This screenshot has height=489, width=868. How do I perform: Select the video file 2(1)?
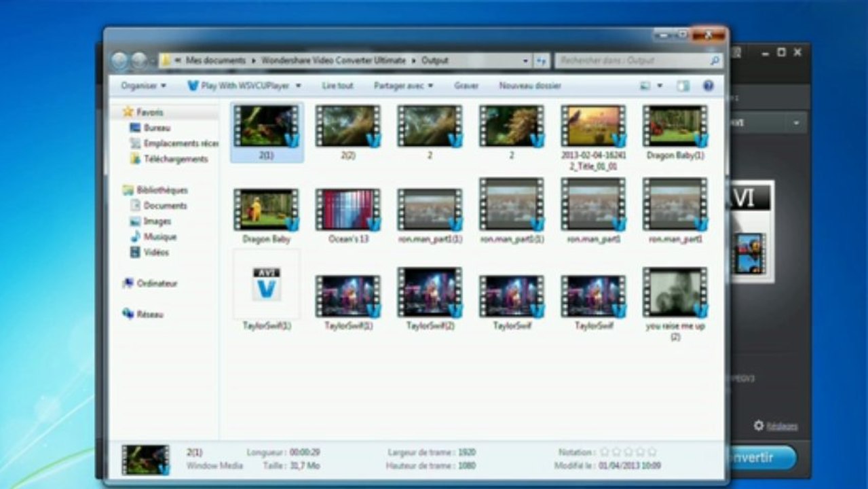(x=267, y=132)
